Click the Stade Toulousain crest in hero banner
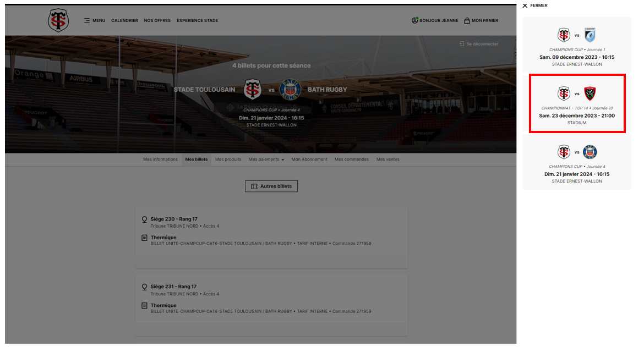 (253, 90)
